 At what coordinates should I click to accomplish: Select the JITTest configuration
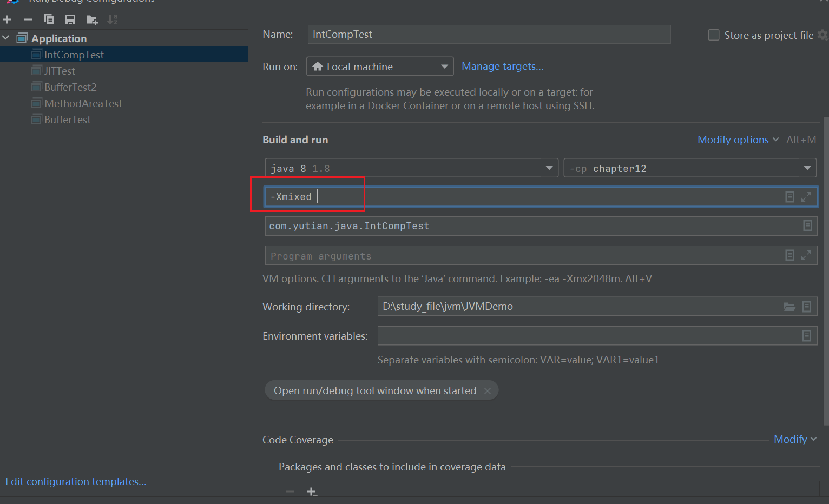60,71
